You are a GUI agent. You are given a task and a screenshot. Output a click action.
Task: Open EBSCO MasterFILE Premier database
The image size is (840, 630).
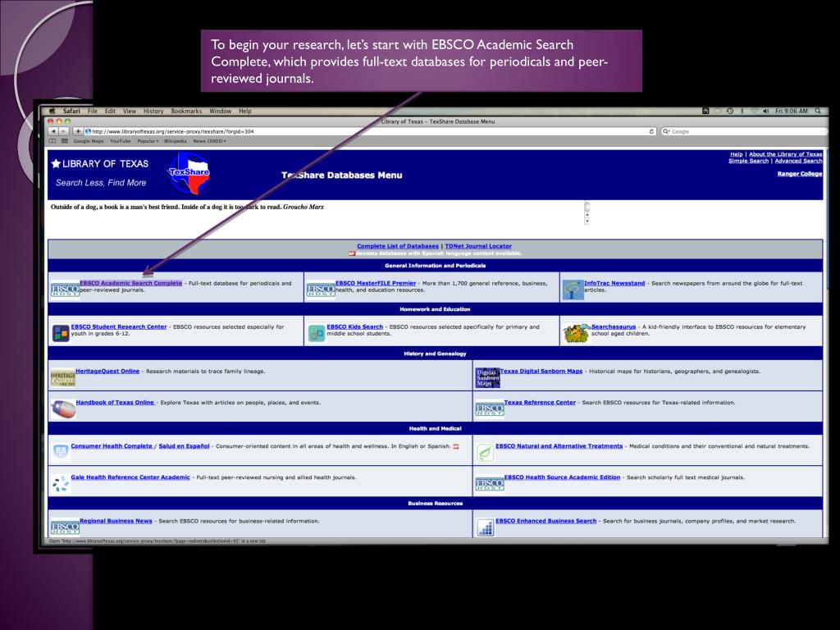coord(376,283)
